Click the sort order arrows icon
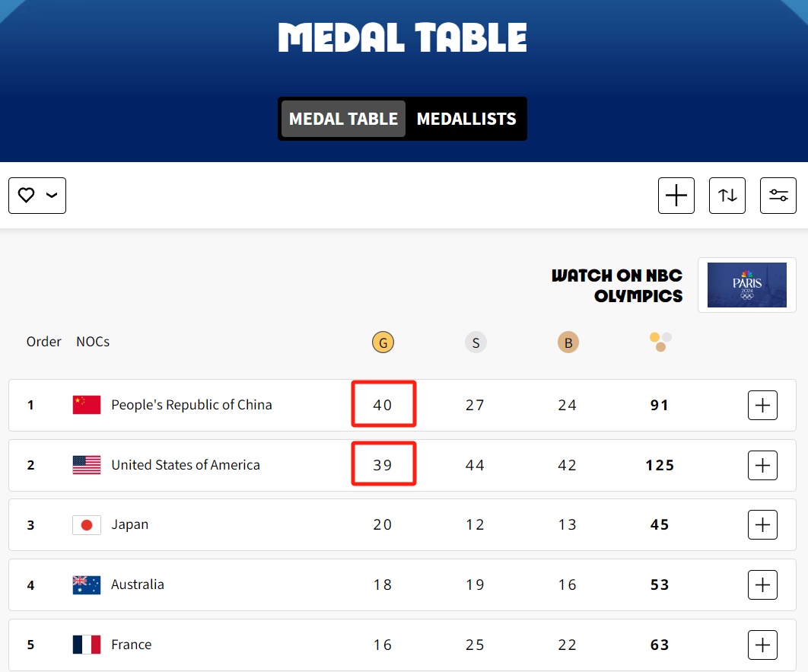Image resolution: width=808 pixels, height=672 pixels. [x=727, y=196]
